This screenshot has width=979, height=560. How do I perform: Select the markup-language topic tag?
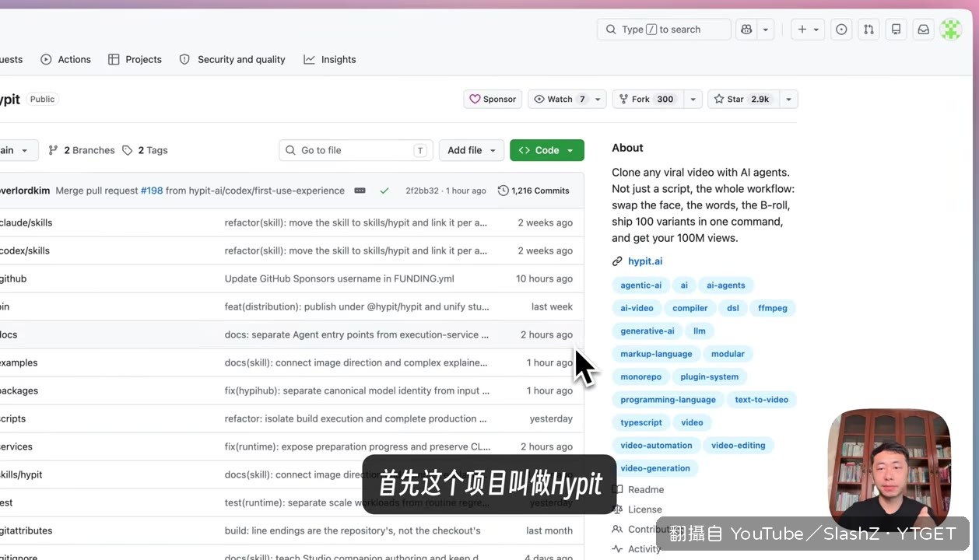coord(656,354)
